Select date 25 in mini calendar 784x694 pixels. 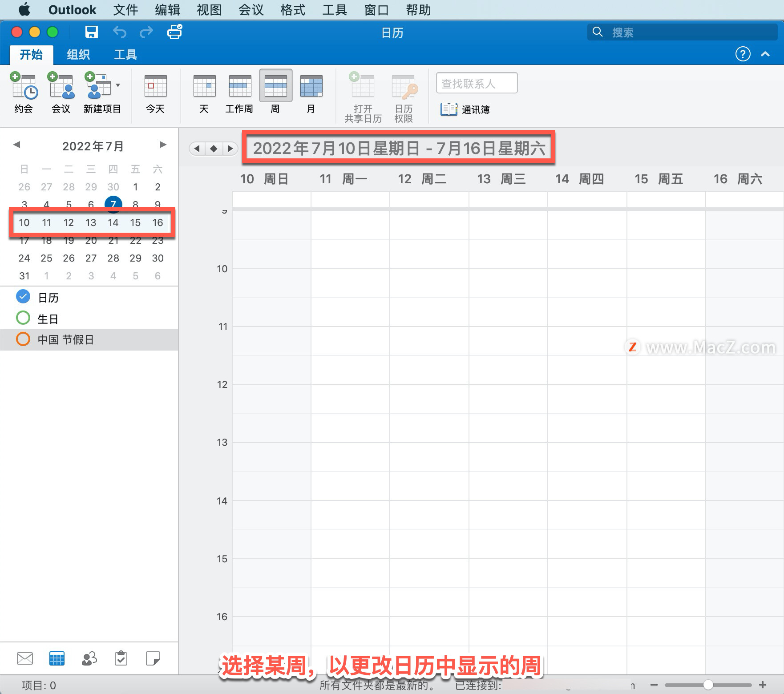pyautogui.click(x=46, y=258)
